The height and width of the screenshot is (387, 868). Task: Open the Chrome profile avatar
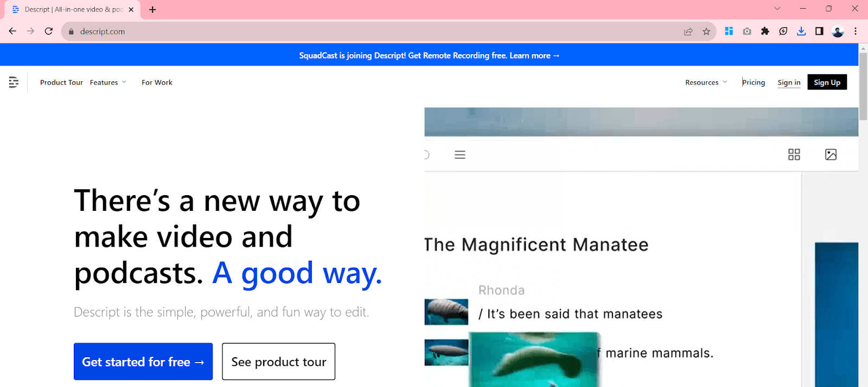[838, 31]
